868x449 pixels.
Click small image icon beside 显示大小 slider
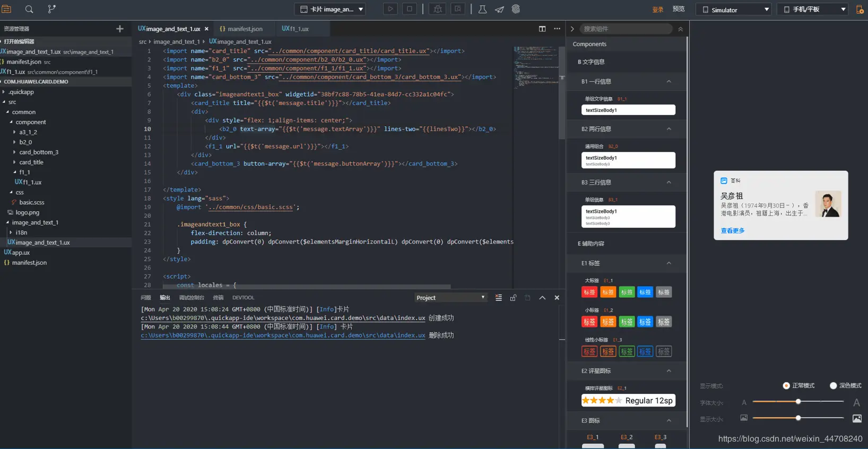[744, 418]
